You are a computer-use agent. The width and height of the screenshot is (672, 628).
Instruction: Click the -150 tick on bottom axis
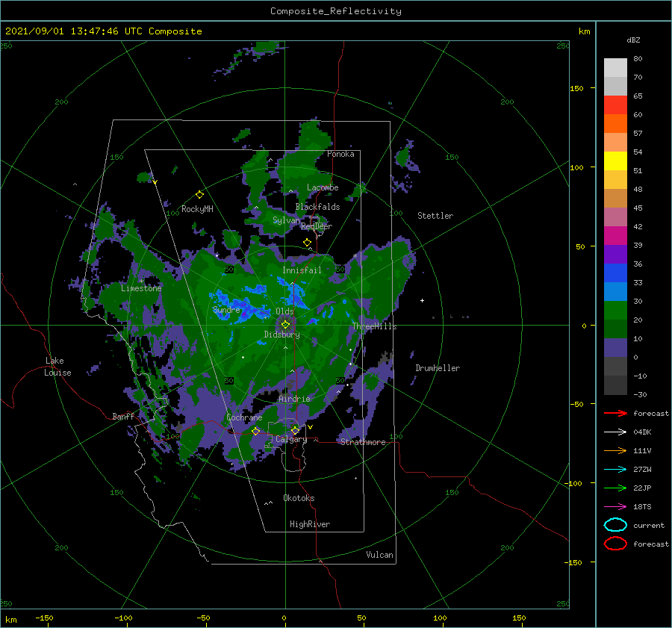pos(44,618)
